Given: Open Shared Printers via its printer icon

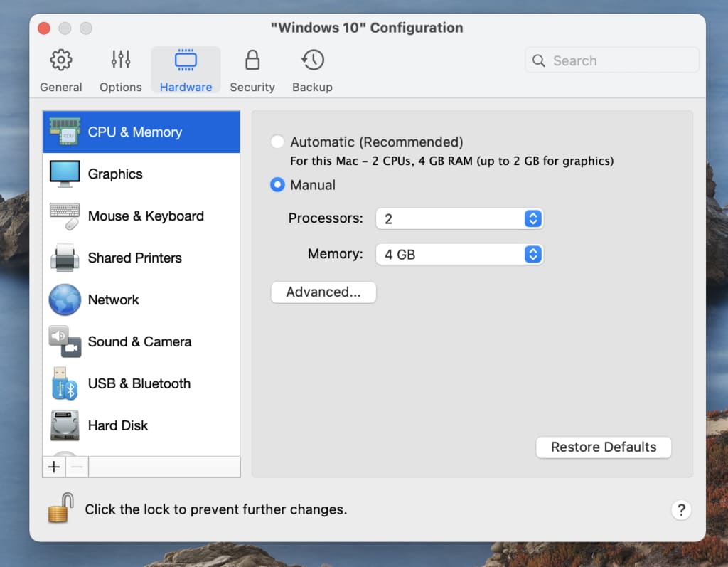Looking at the screenshot, I should point(65,258).
